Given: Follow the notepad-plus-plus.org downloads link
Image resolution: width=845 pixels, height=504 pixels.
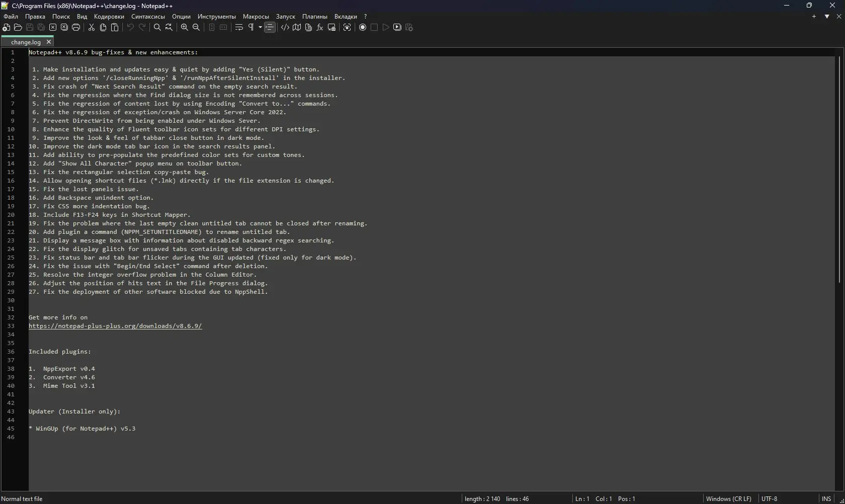Looking at the screenshot, I should [115, 326].
